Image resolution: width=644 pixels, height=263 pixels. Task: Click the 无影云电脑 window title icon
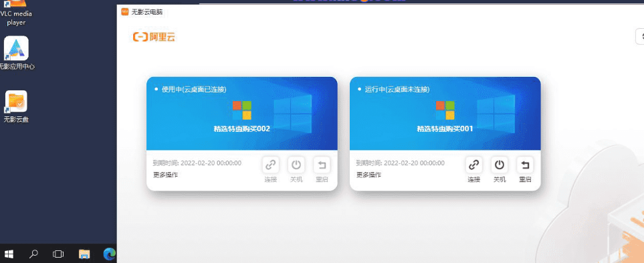point(125,12)
